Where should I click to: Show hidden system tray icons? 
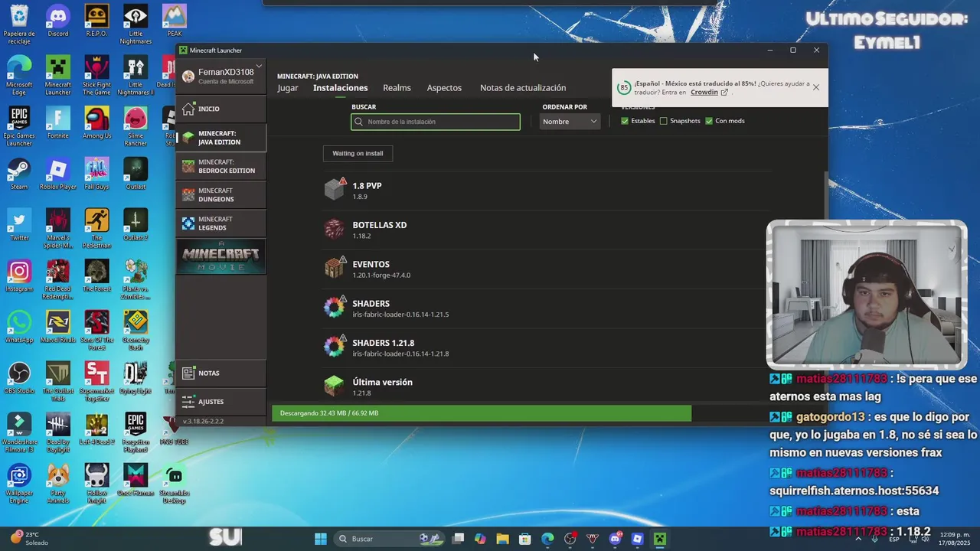858,539
